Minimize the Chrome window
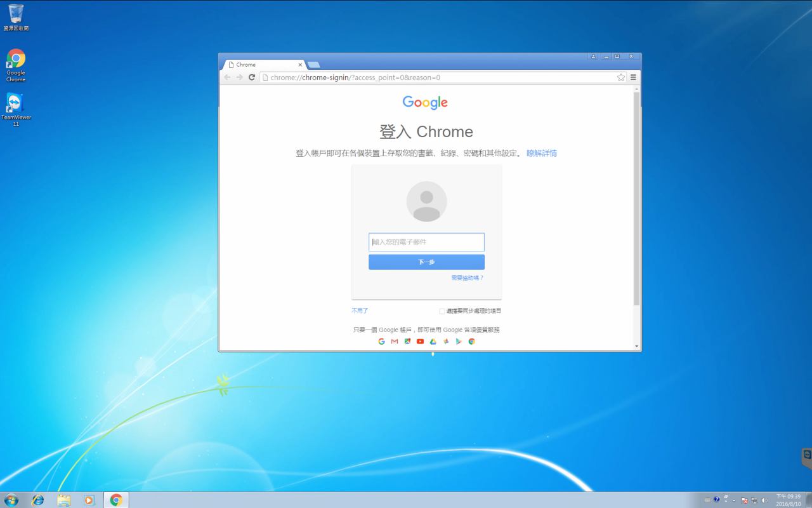Screen dimensions: 812x508 click(x=606, y=57)
